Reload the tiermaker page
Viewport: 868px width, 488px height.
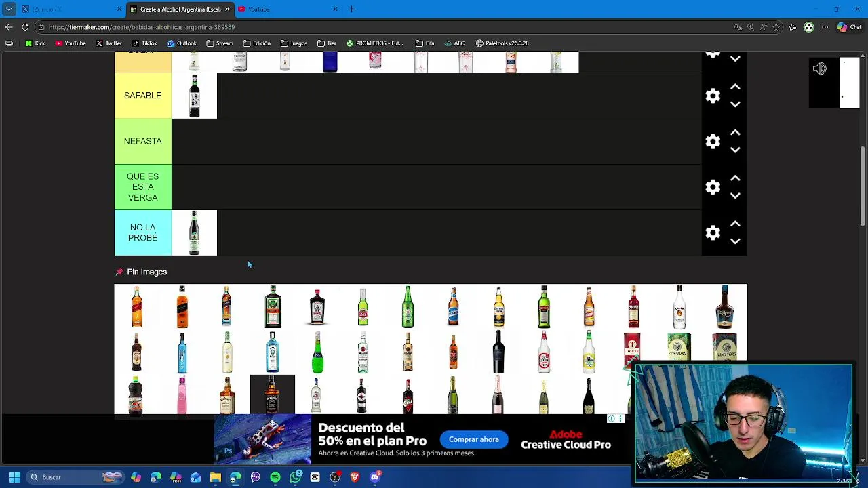click(x=25, y=27)
